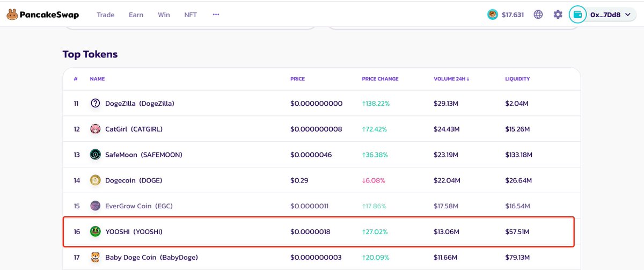
Task: Open the Dogecoin (DOGE) token row
Action: pyautogui.click(x=321, y=180)
